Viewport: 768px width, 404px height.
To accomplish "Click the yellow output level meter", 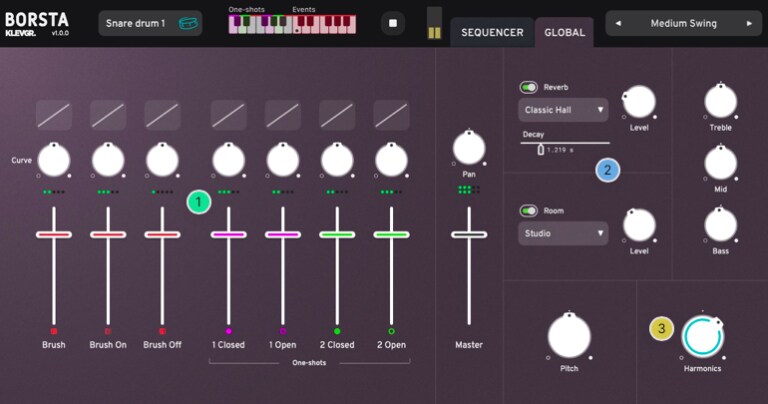I will pyautogui.click(x=434, y=24).
